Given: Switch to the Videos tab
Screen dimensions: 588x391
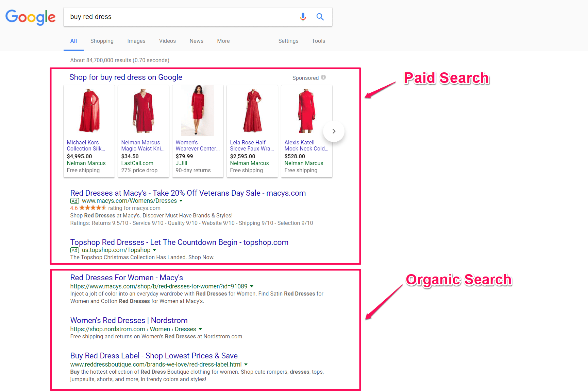Looking at the screenshot, I should 167,41.
